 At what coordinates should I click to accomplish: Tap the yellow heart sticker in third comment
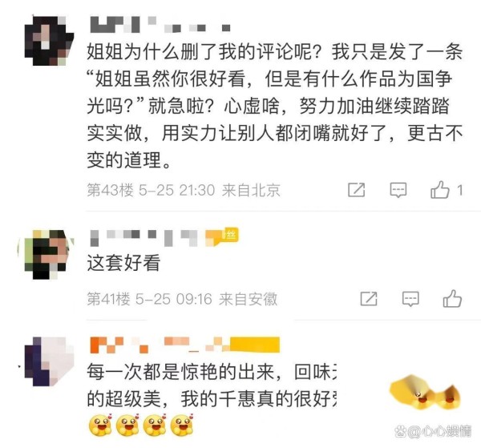pos(426,393)
